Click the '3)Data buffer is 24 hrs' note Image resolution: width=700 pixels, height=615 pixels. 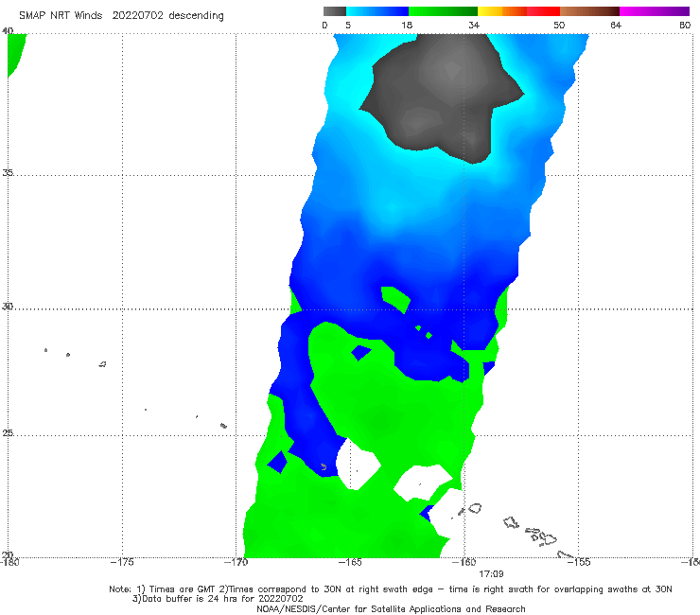[x=218, y=599]
